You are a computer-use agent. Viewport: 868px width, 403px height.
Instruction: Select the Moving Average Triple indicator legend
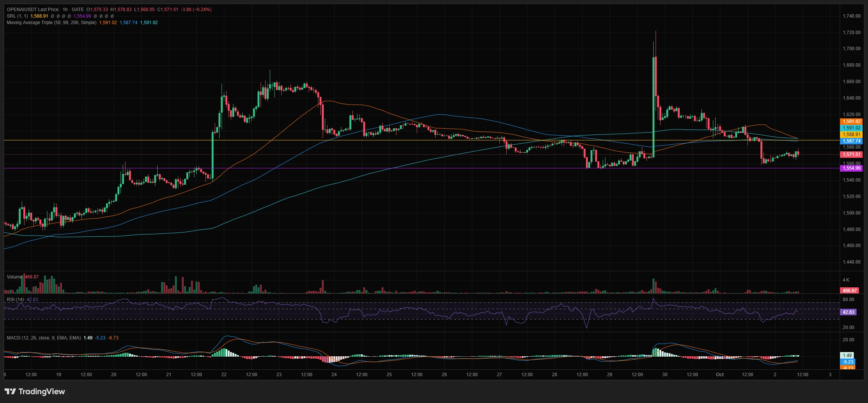click(x=52, y=23)
